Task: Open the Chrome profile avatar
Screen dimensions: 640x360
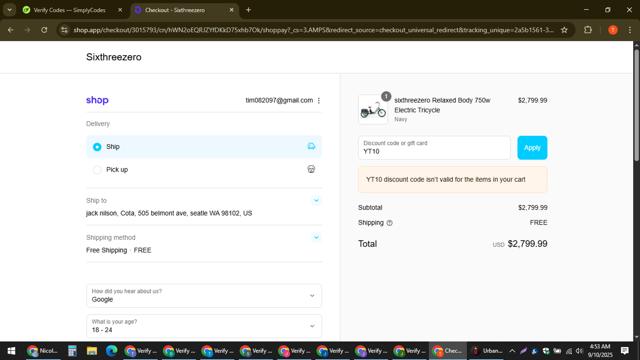Action: tap(613, 30)
